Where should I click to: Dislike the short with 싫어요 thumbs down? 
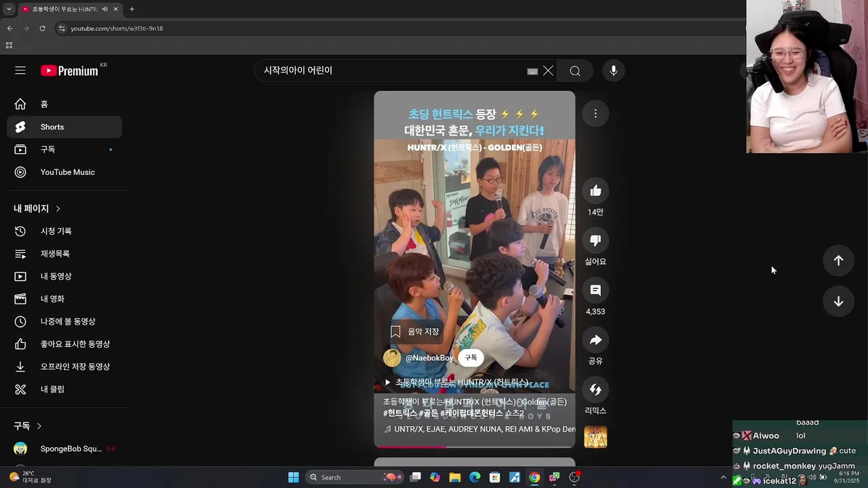[595, 241]
